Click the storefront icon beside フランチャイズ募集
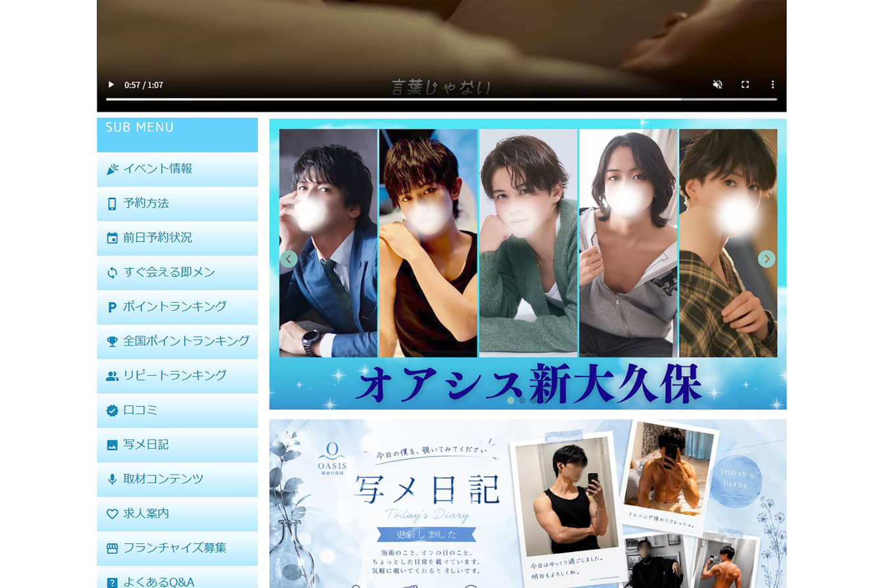 click(112, 549)
